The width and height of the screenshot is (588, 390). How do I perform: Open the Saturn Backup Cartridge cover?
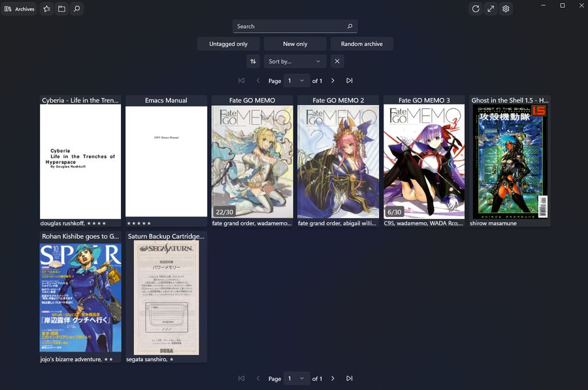point(166,298)
